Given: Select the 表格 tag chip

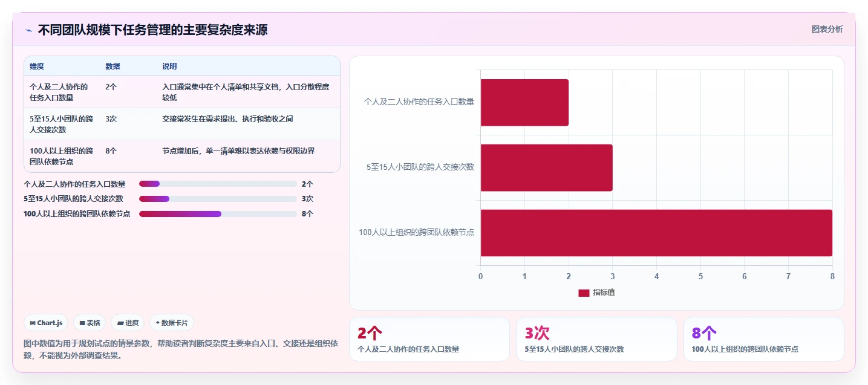Looking at the screenshot, I should pos(90,323).
